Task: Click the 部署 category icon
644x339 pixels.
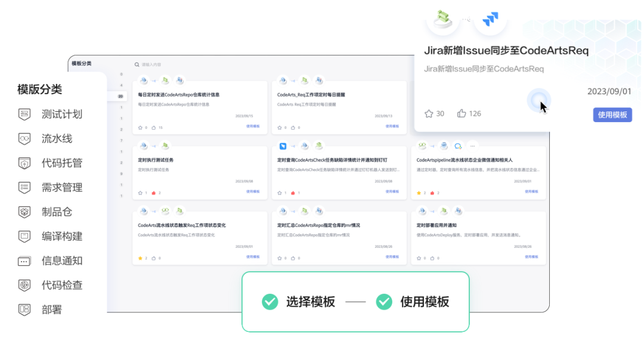Action: click(x=24, y=309)
